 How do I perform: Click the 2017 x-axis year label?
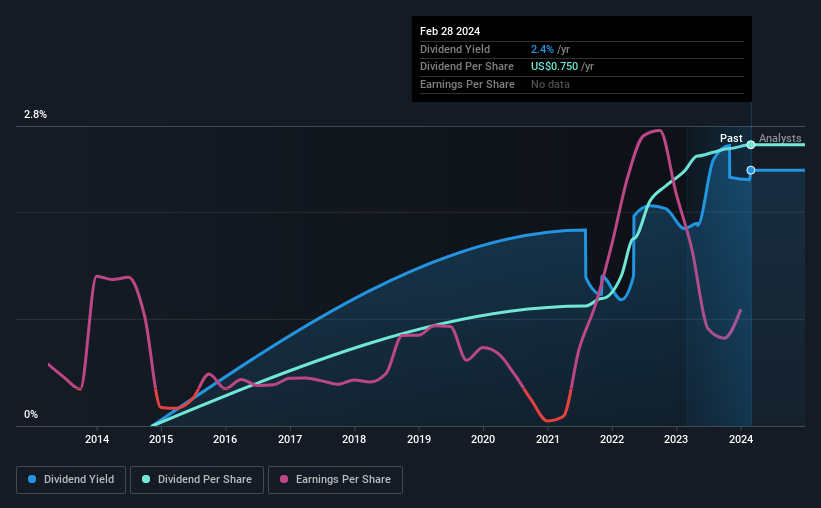click(x=290, y=439)
